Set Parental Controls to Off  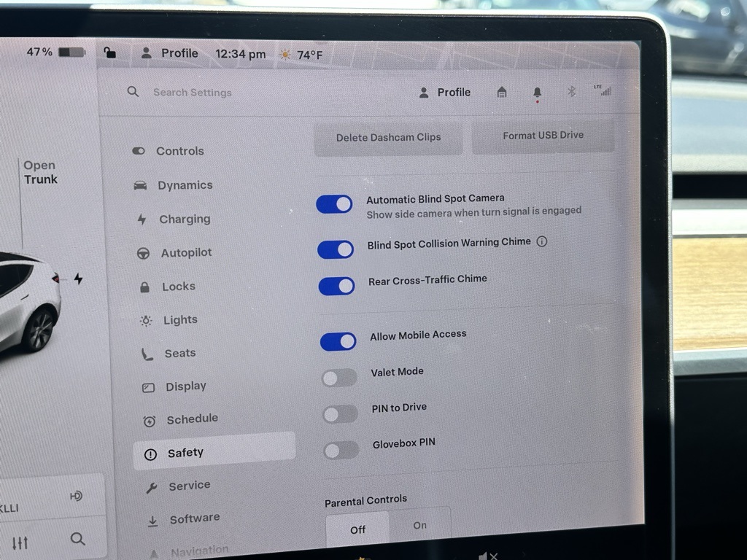357,529
